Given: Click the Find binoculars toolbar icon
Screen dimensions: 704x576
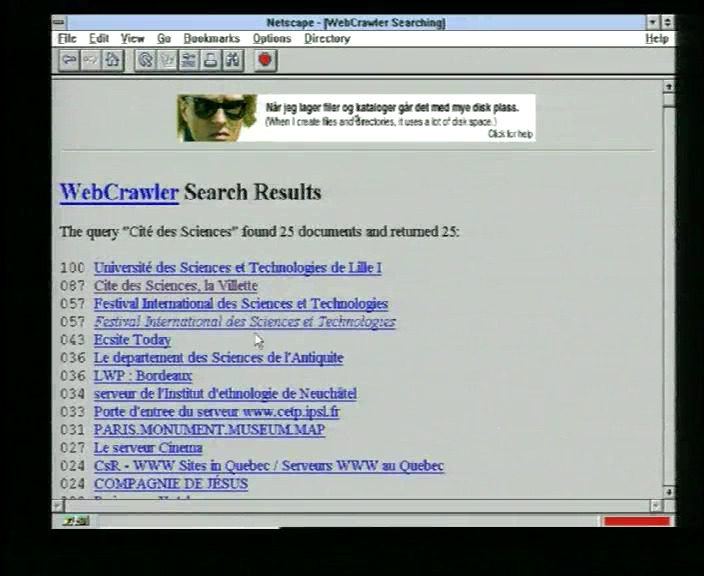Looking at the screenshot, I should 233,60.
